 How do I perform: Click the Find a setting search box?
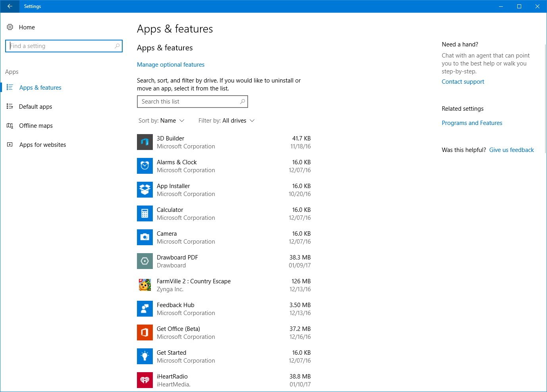[64, 46]
